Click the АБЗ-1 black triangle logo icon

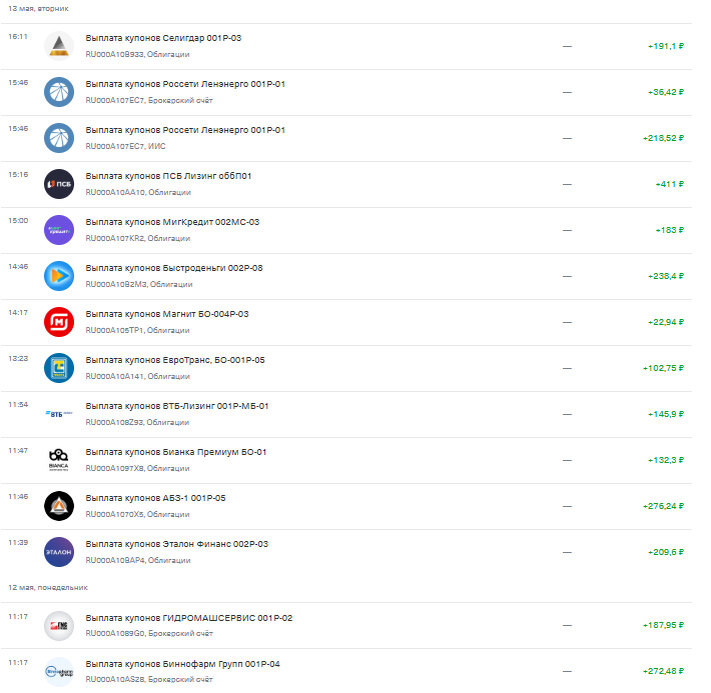click(59, 506)
